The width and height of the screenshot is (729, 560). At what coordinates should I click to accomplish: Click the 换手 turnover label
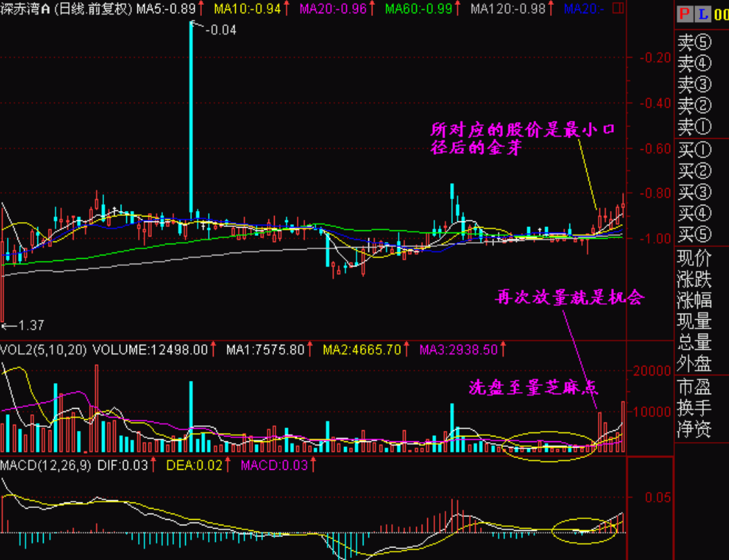(x=694, y=408)
